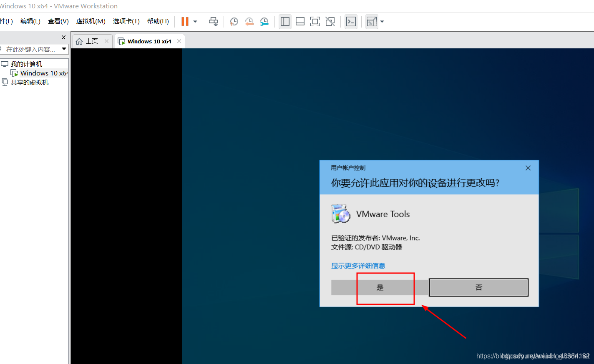
Task: Open the 编辑(E) menu
Action: click(x=30, y=21)
